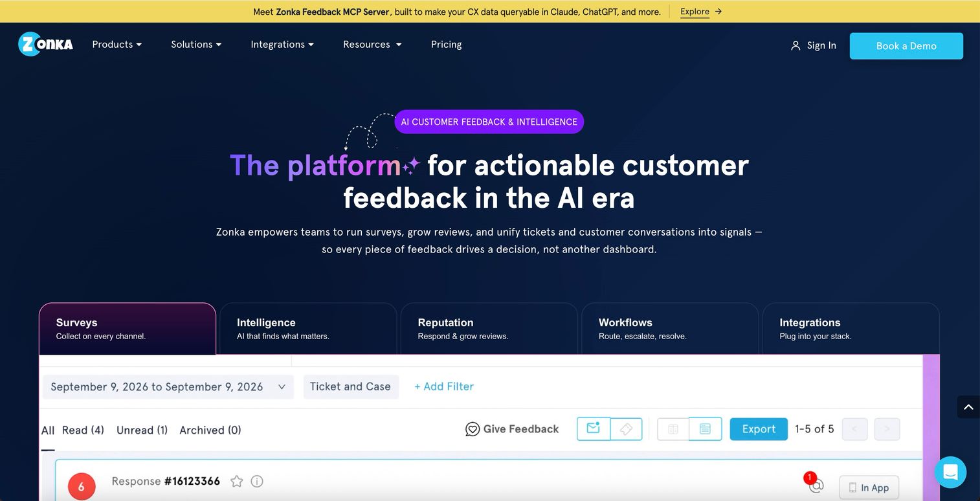Viewport: 980px width, 501px height.
Task: Select the Intelligence tab
Action: (x=308, y=328)
